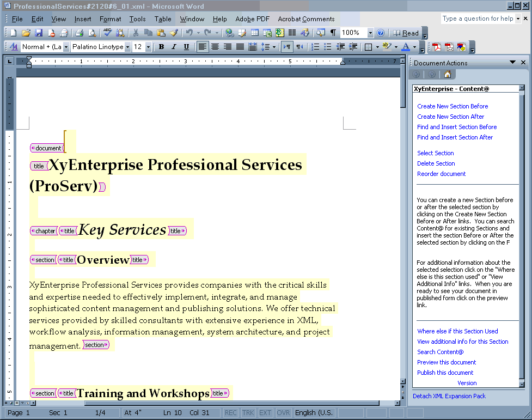Open Tables and Borders tool

point(242,33)
